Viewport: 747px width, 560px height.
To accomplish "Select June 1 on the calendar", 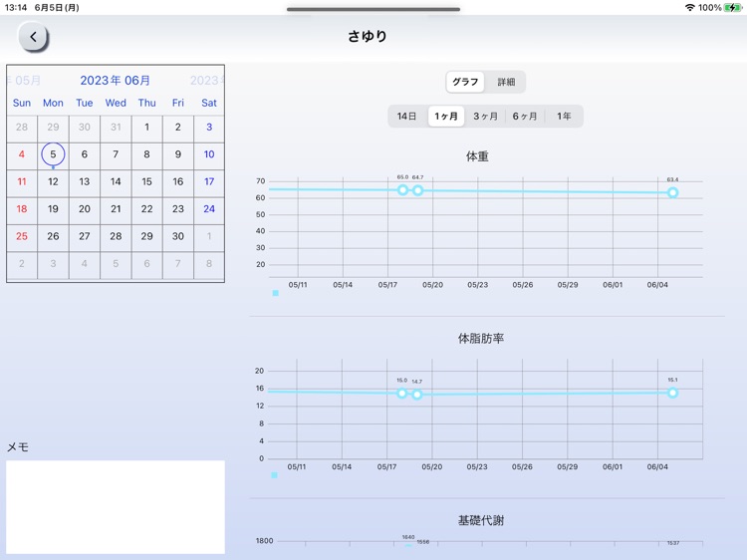I will [146, 128].
